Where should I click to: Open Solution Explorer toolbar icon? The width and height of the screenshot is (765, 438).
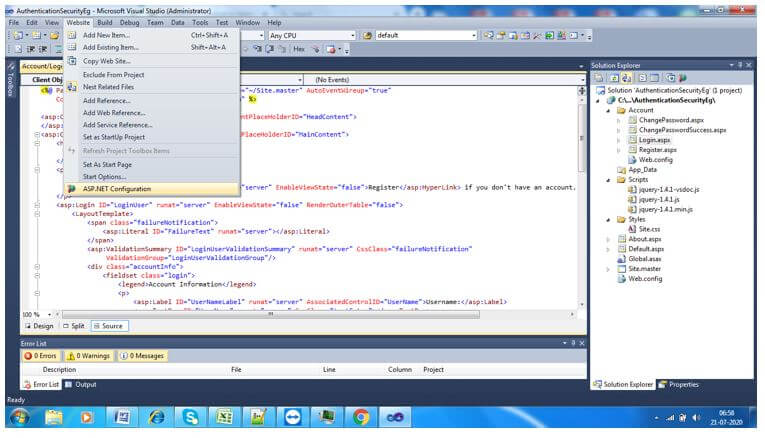[x=488, y=36]
